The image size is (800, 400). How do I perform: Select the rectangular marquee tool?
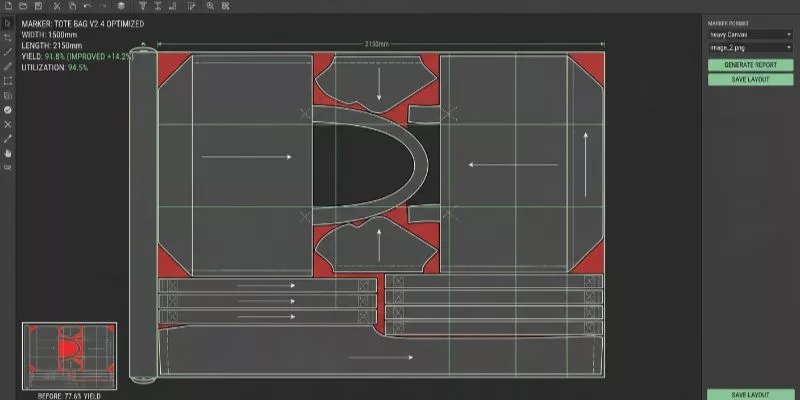8,81
